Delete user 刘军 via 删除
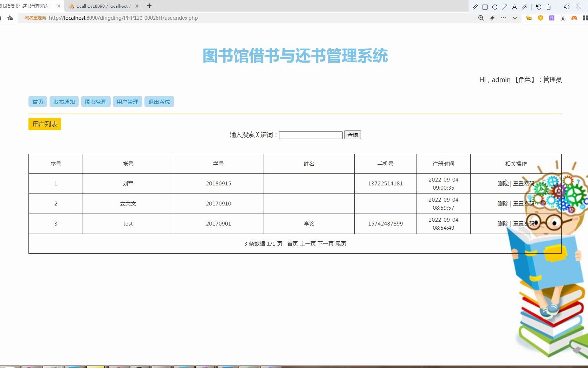Screen dimensions: 588x368 pos(503,183)
